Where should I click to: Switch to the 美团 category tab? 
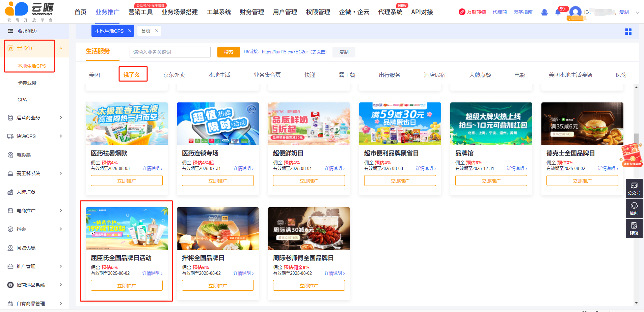(95, 75)
